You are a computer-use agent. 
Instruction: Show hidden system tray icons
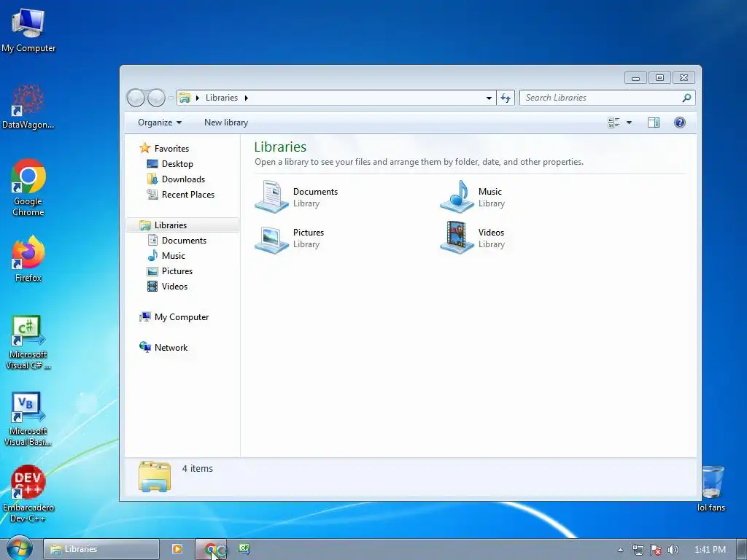pos(620,550)
